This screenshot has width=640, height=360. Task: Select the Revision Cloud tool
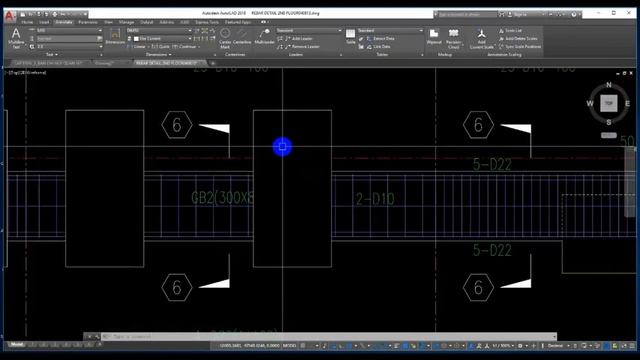click(453, 39)
